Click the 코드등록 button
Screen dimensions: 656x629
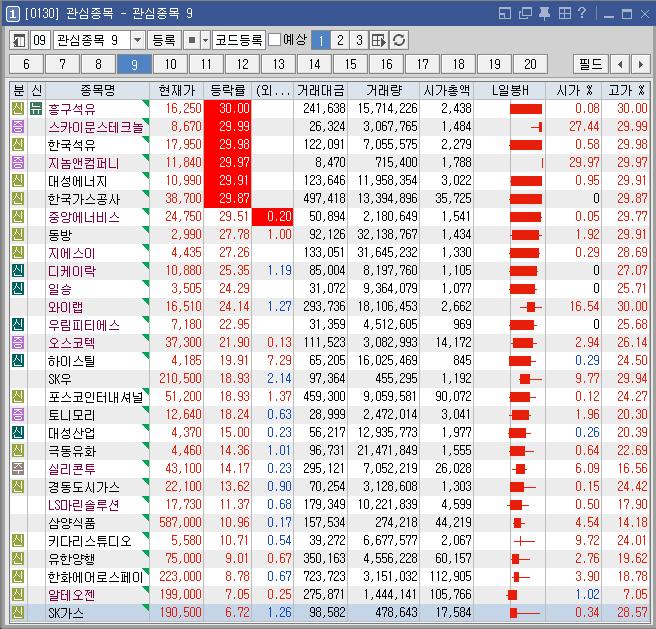[x=238, y=40]
